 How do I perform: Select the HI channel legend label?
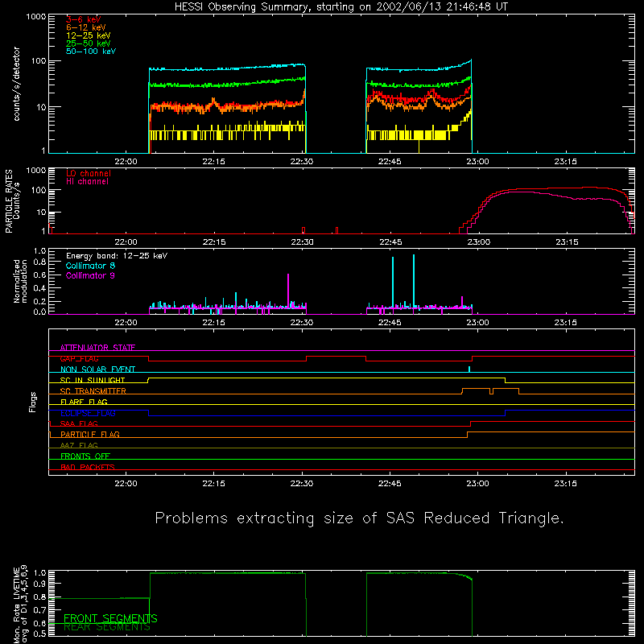pos(87,182)
